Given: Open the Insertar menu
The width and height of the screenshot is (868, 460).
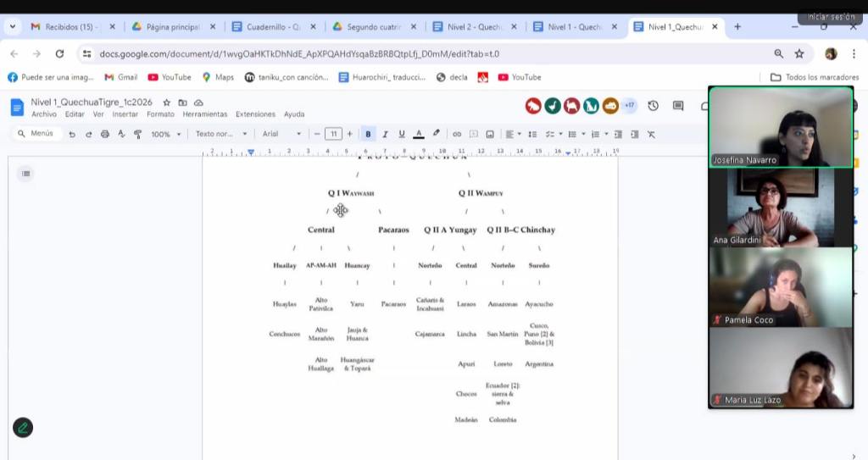Looking at the screenshot, I should 125,114.
